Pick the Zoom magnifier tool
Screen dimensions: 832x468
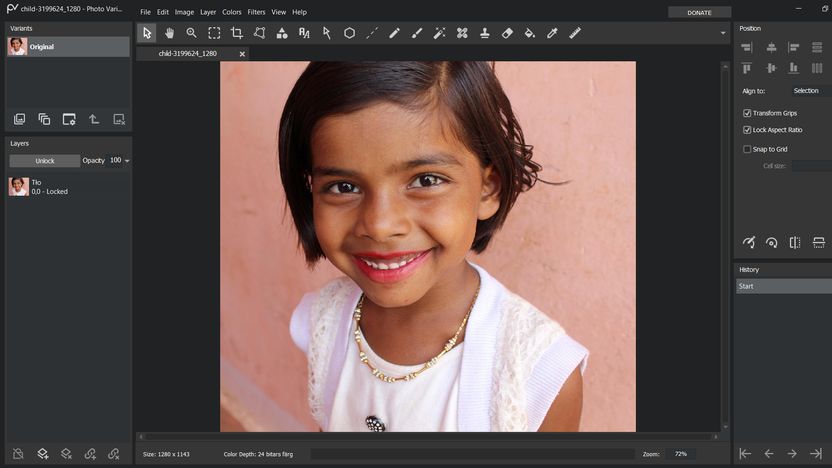pos(192,33)
